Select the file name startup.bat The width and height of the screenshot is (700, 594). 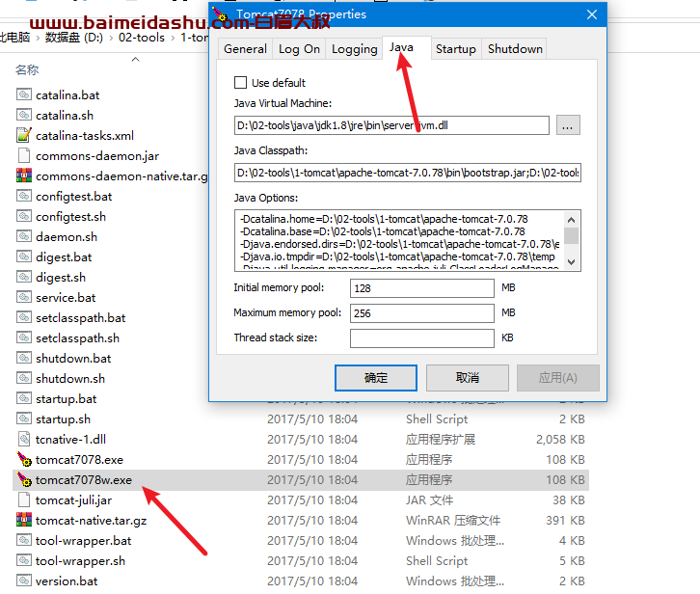pos(67,399)
